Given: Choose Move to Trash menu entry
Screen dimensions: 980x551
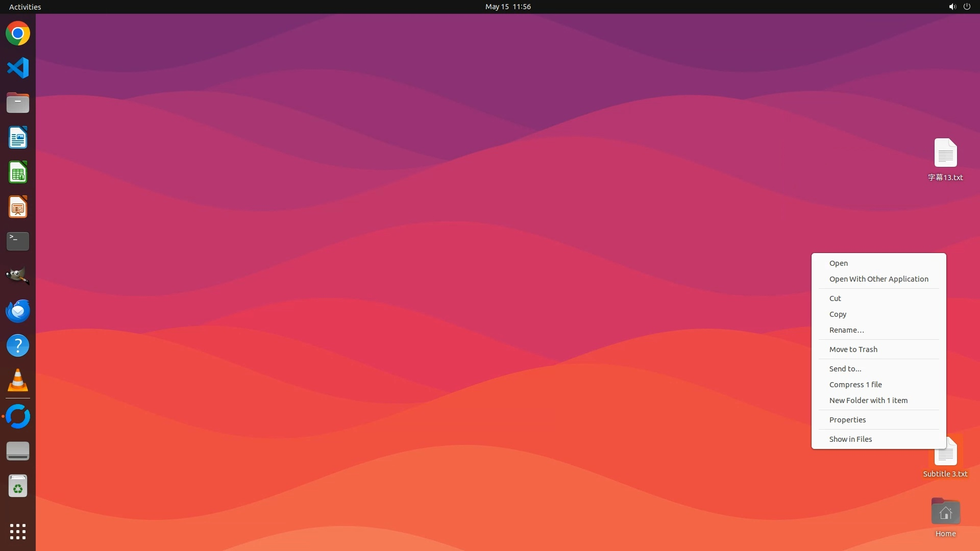Looking at the screenshot, I should coord(853,349).
